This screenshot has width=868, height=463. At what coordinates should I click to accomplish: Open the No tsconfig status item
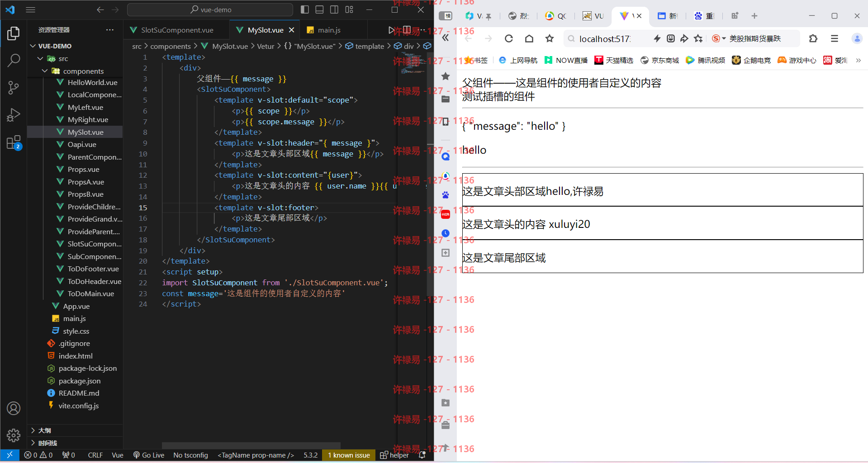point(190,455)
